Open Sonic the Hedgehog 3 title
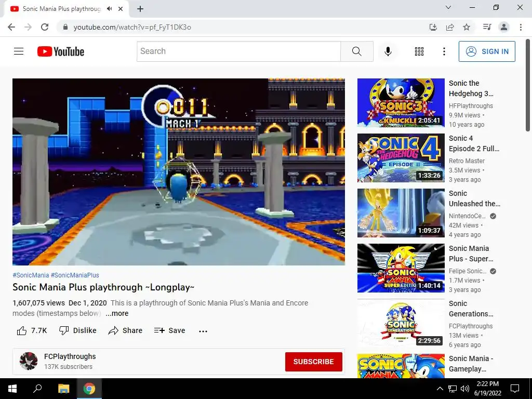 tap(471, 88)
